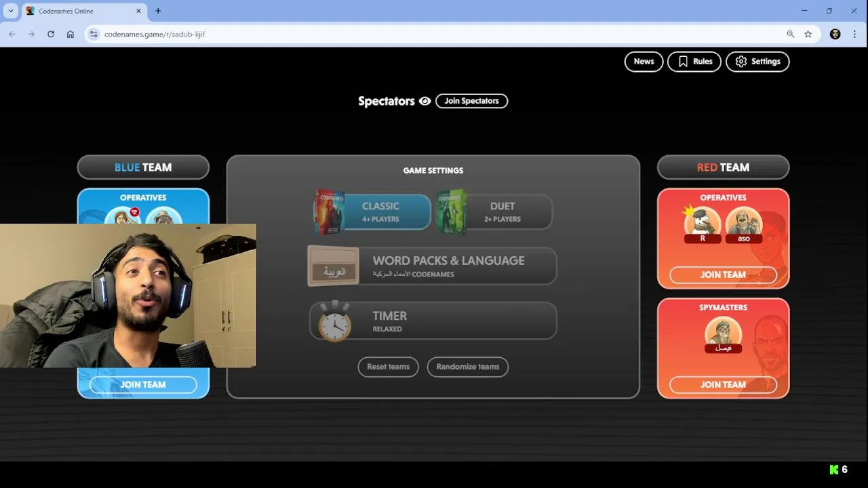
Task: Close the Codenames Online tab
Action: [139, 11]
